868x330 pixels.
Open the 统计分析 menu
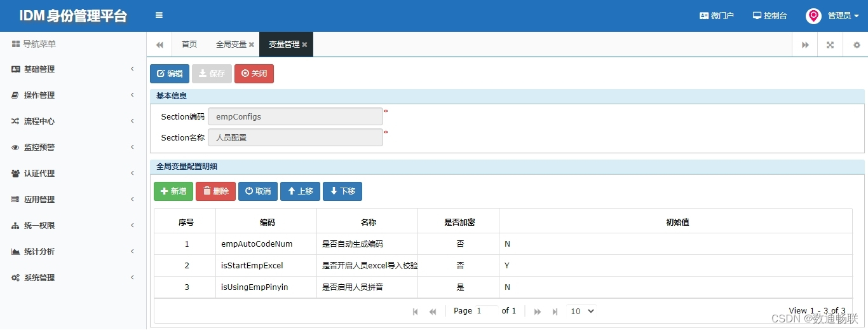pyautogui.click(x=39, y=252)
